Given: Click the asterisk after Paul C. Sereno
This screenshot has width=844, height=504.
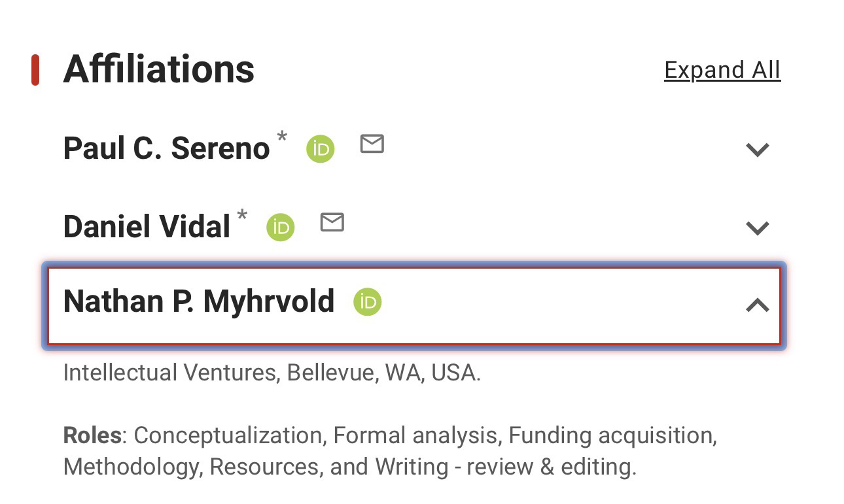Looking at the screenshot, I should 282,138.
